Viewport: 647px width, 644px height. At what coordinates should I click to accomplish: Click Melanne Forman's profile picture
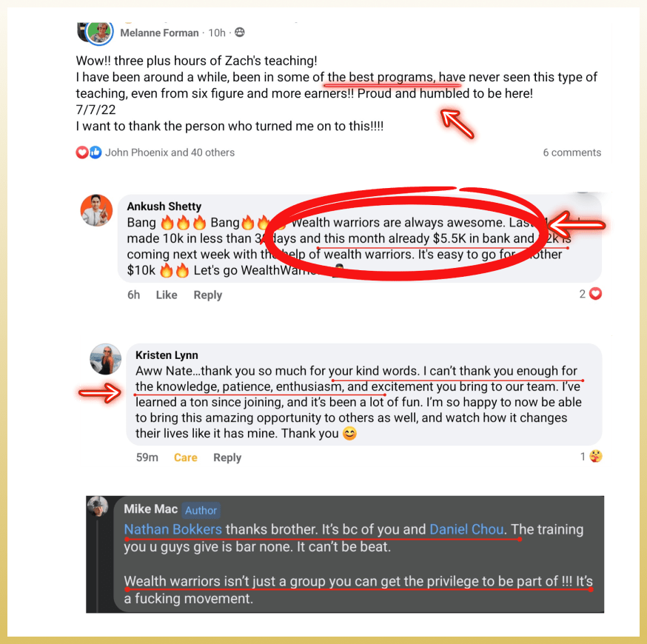[x=98, y=33]
